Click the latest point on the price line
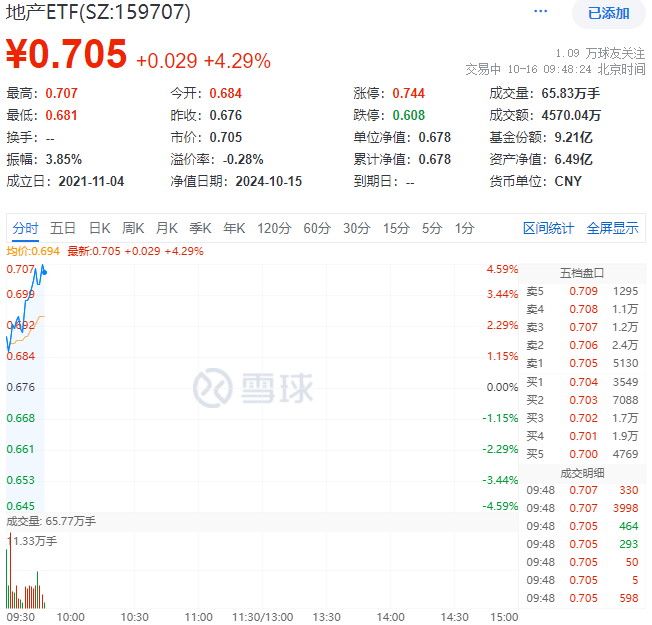Image resolution: width=652 pixels, height=625 pixels. pos(44,272)
